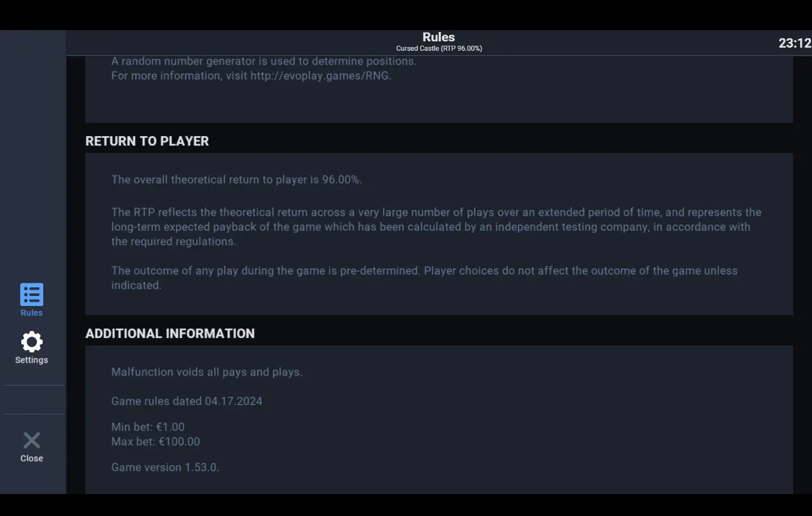Click the Game rules dated 04.17.2024 line
This screenshot has height=516, width=812.
187,401
